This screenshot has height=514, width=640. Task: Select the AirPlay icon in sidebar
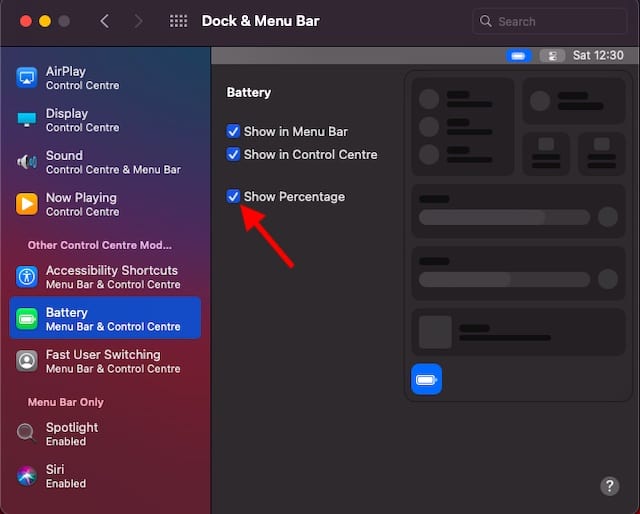(27, 78)
